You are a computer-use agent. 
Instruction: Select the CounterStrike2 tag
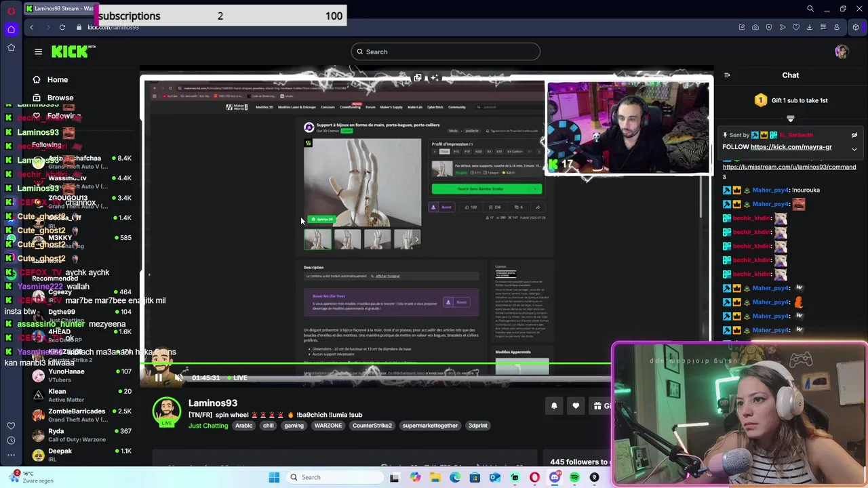click(x=372, y=426)
